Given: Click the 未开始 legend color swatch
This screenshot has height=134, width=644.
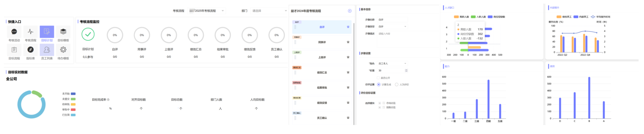Looking at the screenshot, I should (x=73, y=94).
